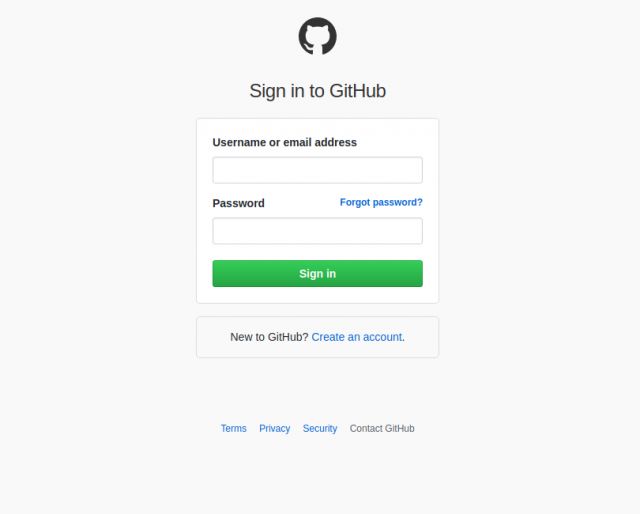
Task: Open the Forgot password? link
Action: 381,202
